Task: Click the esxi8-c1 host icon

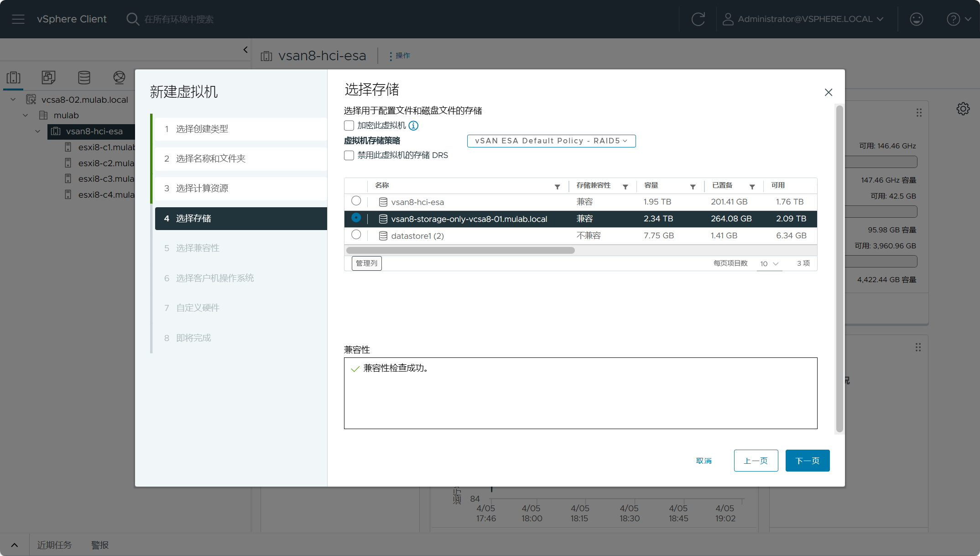Action: pyautogui.click(x=68, y=147)
